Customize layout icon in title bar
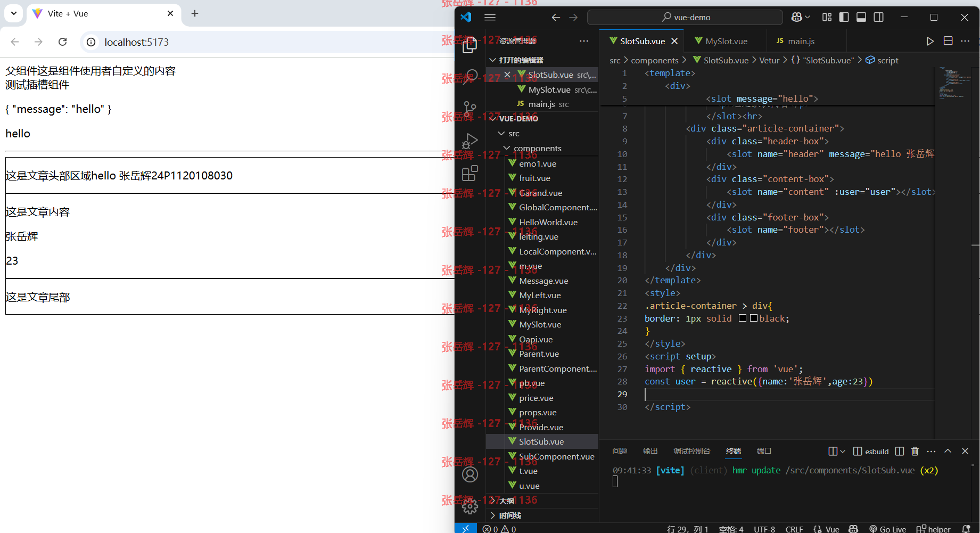 click(827, 17)
